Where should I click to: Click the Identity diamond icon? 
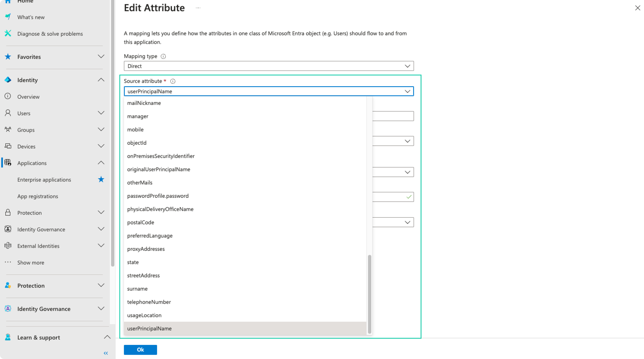tap(8, 80)
